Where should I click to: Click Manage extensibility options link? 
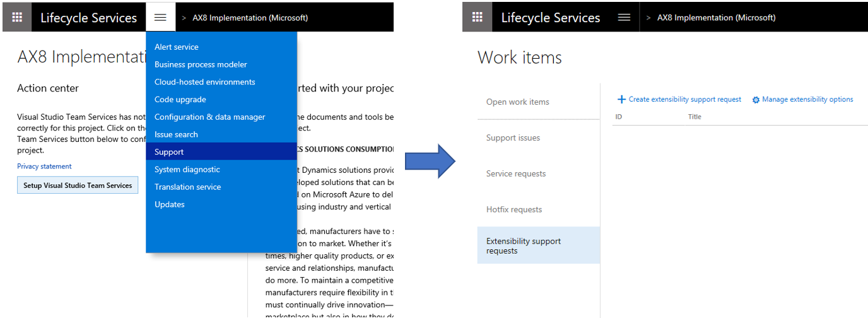click(x=807, y=100)
